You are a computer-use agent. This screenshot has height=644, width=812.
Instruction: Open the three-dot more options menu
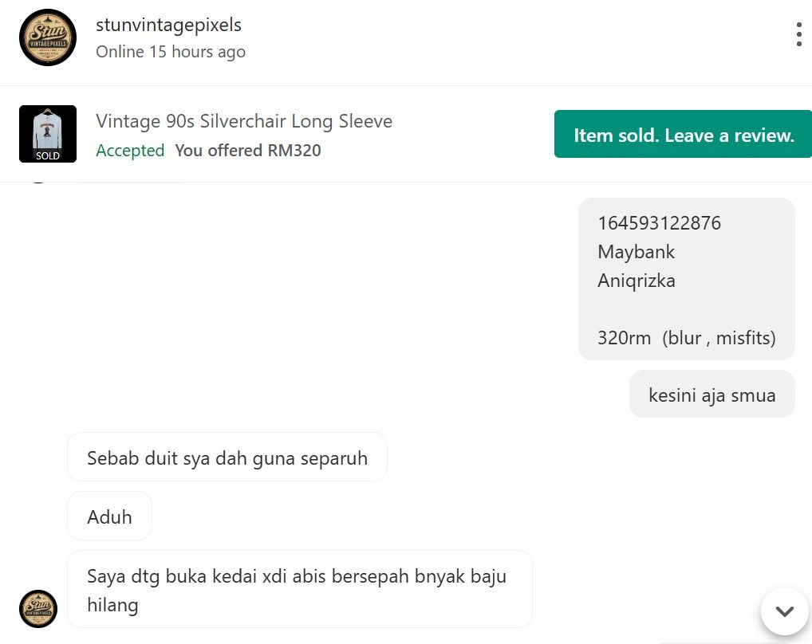point(799,34)
